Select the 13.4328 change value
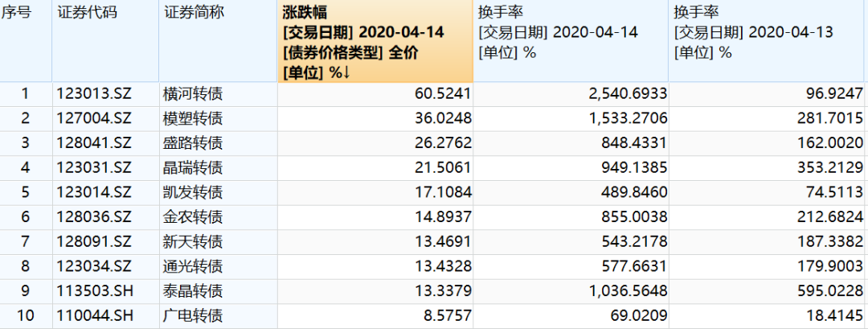The height and width of the screenshot is (329, 868). (x=443, y=267)
